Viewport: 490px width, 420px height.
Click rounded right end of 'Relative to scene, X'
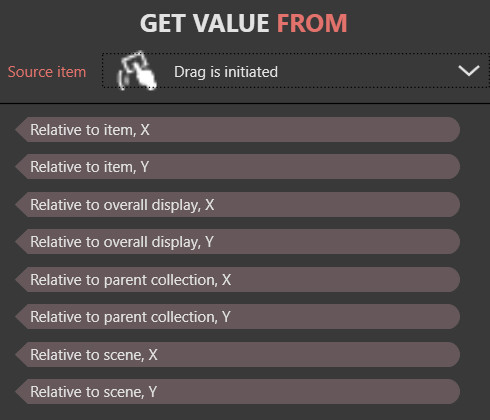[452, 355]
